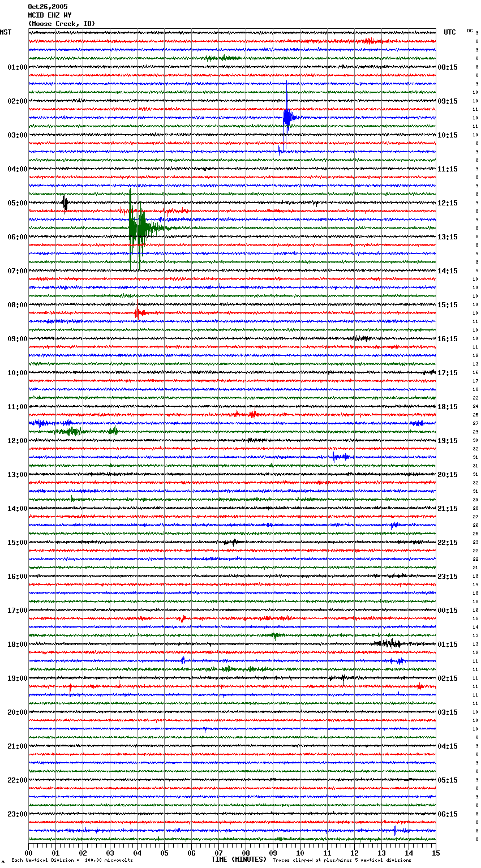Viewport: 481px width, 868px height.
Task: Click the 10:15 UTC time label
Action: pos(448,135)
